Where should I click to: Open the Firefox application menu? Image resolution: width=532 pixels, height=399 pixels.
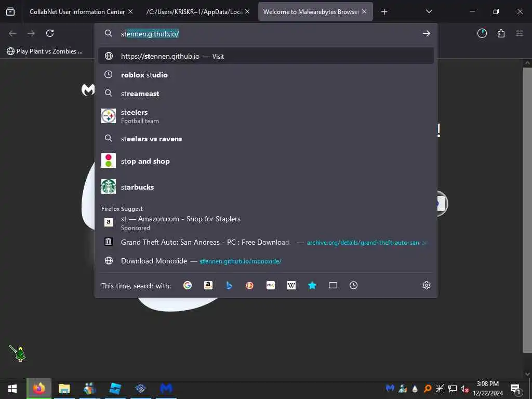point(520,33)
